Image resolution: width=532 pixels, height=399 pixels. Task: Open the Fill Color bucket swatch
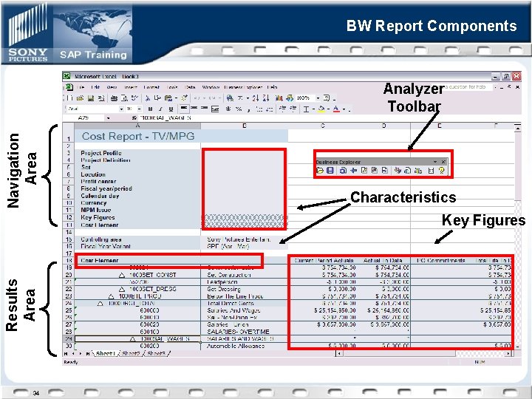[x=321, y=109]
